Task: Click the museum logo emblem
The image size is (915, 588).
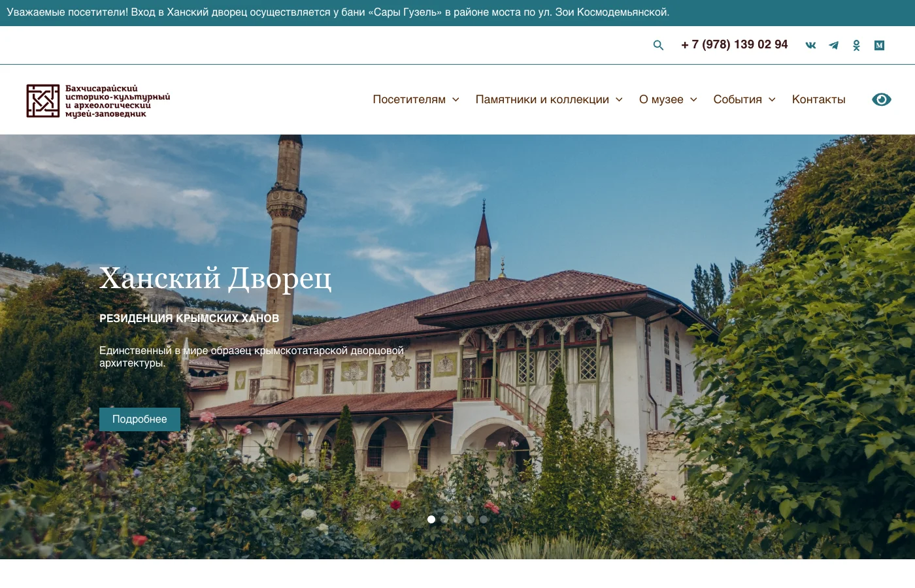Action: click(x=42, y=100)
